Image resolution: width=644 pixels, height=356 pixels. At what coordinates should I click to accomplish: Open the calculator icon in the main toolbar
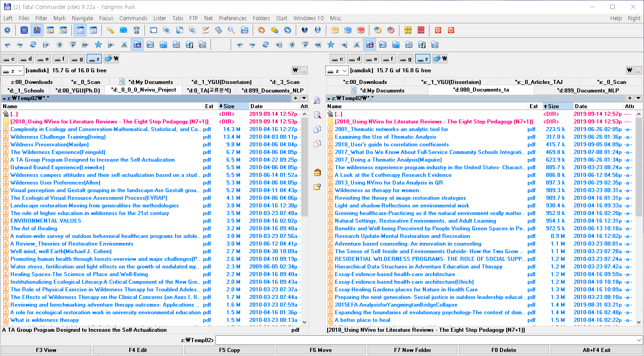pos(219,31)
